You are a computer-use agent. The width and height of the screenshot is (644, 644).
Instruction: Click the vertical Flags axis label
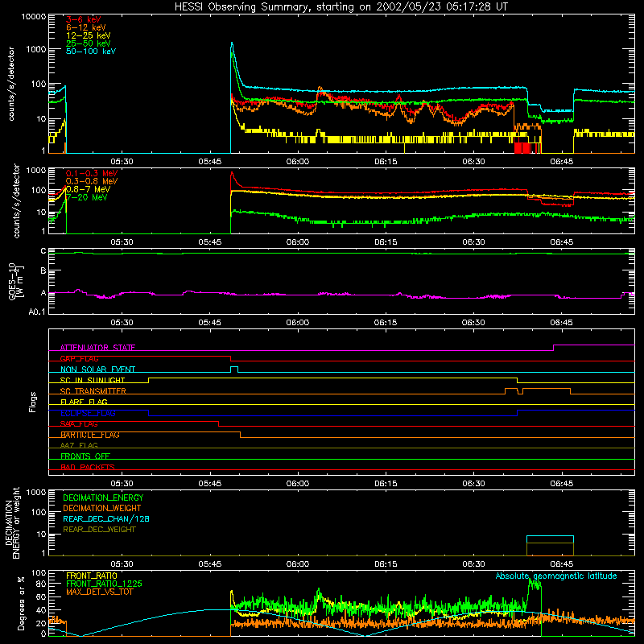33,402
